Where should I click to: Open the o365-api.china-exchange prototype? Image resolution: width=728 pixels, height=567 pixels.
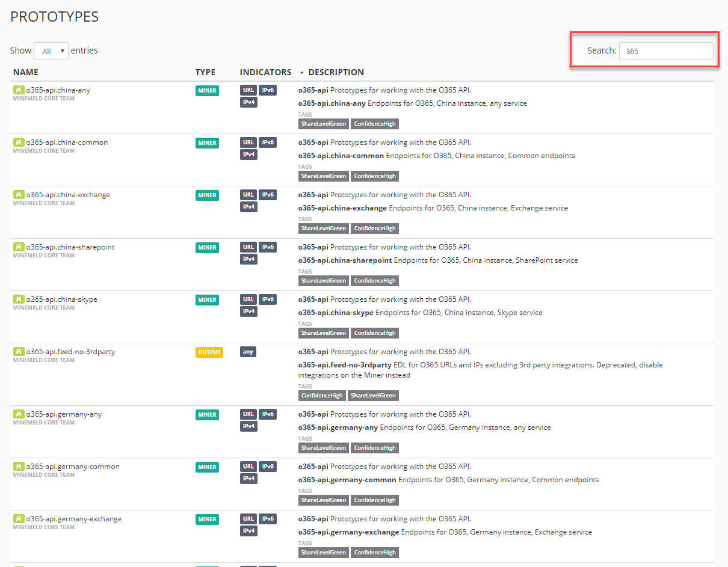pos(68,195)
